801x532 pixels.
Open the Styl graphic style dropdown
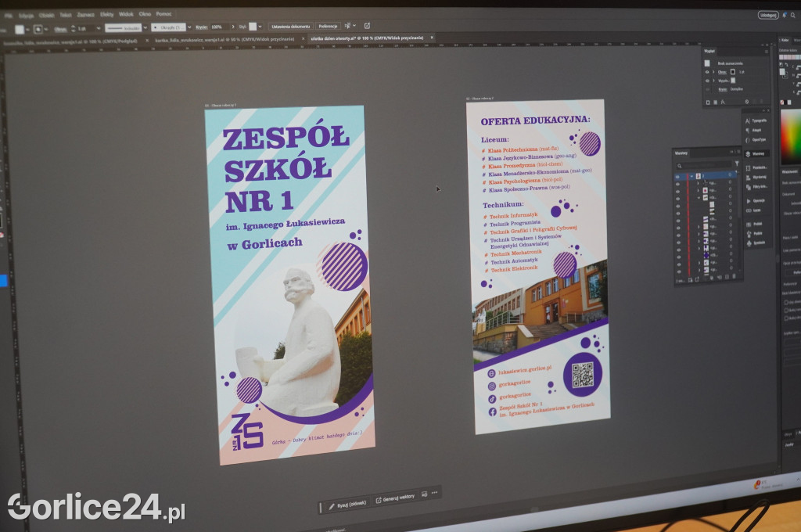260,26
